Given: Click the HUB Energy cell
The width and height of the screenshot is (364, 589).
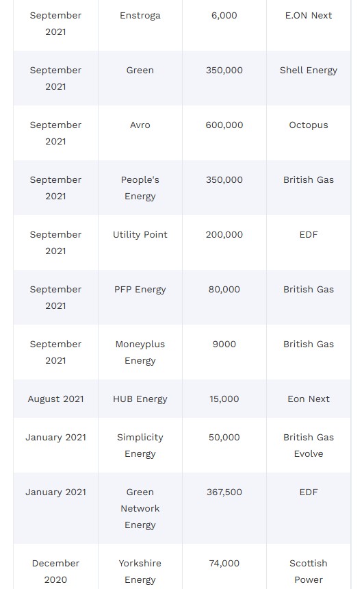Looking at the screenshot, I should coord(140,399).
